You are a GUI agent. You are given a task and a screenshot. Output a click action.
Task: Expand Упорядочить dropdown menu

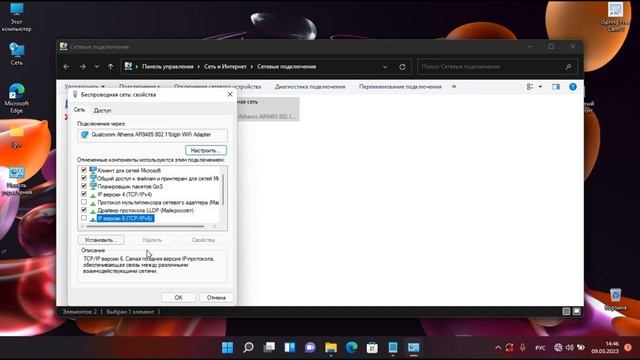85,87
